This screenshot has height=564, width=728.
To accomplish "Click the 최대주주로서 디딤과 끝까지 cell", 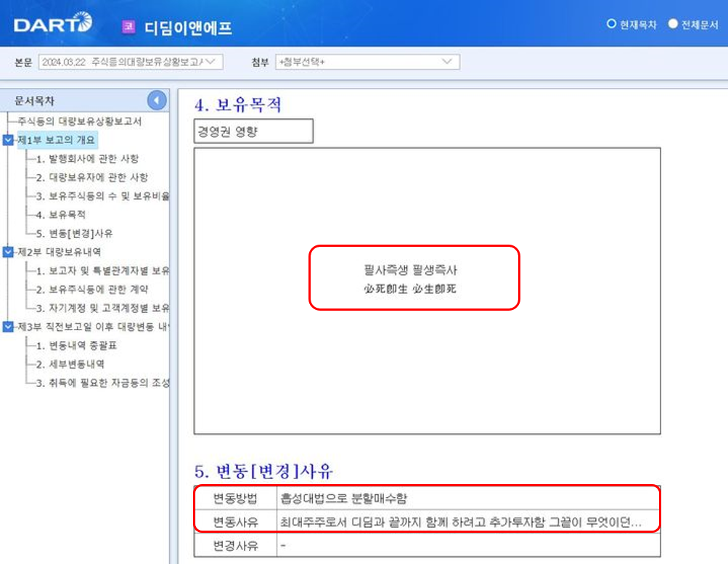I will point(468,522).
